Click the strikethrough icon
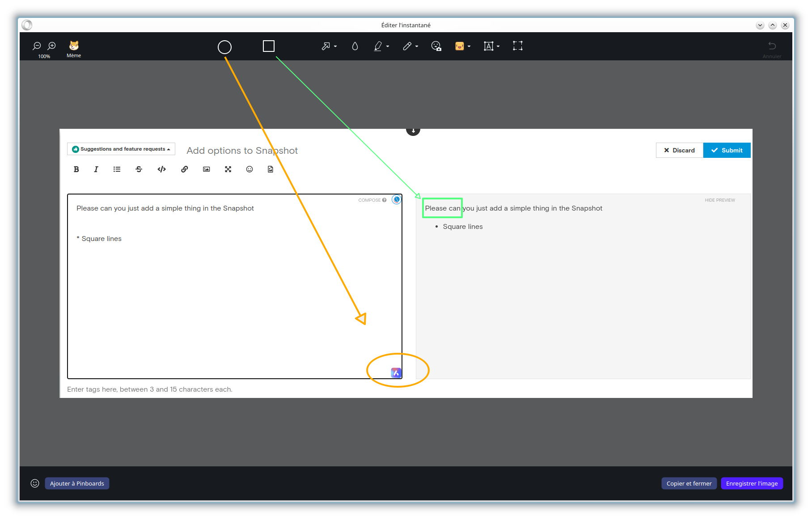This screenshot has width=812, height=520. click(139, 169)
